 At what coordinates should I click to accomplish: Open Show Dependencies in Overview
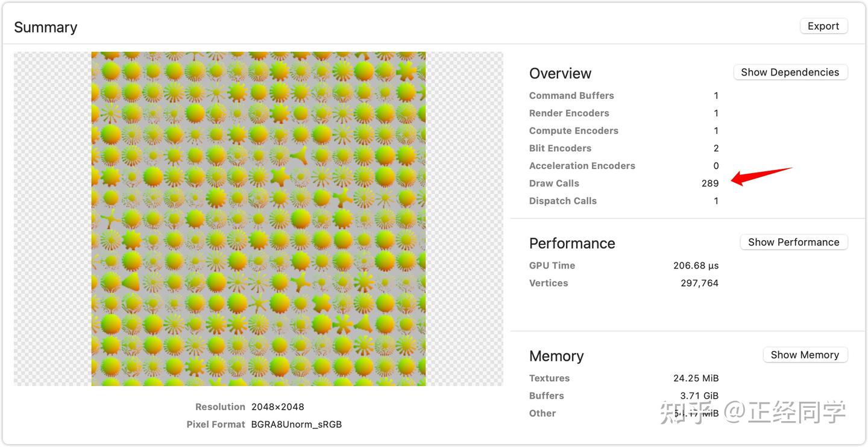click(x=790, y=72)
